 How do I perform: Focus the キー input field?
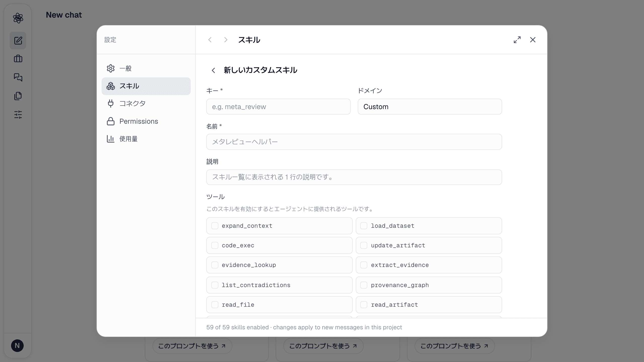[278, 107]
